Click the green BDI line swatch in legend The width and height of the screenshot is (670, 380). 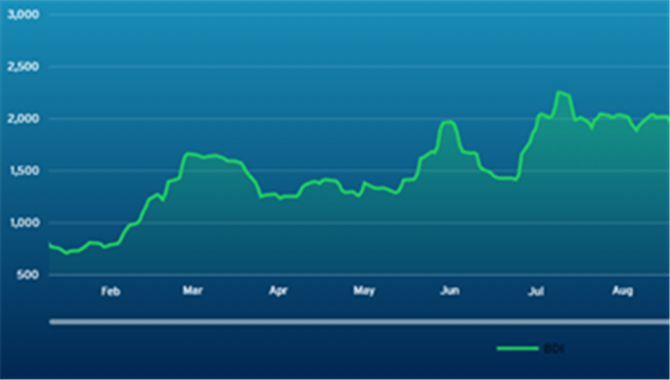tap(517, 348)
